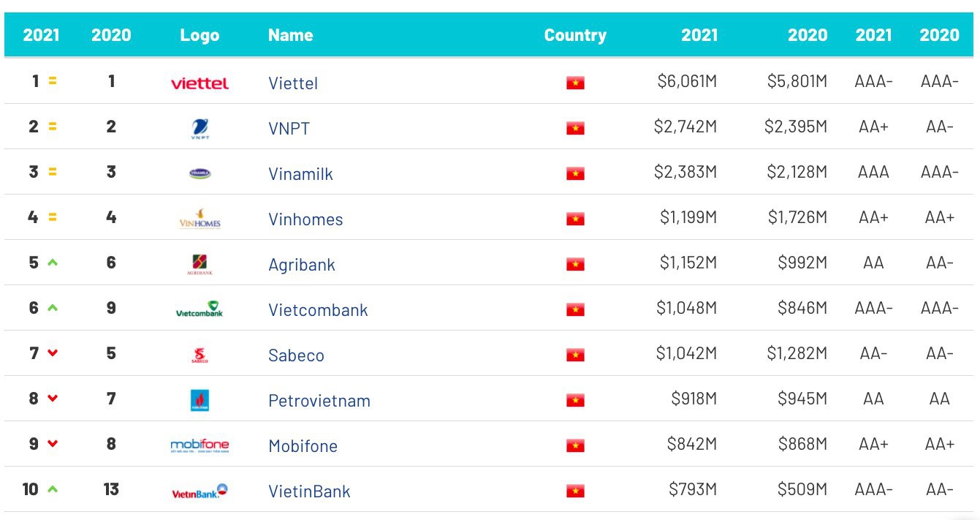Click the Vietcombank logo
The image size is (980, 520).
click(x=200, y=309)
